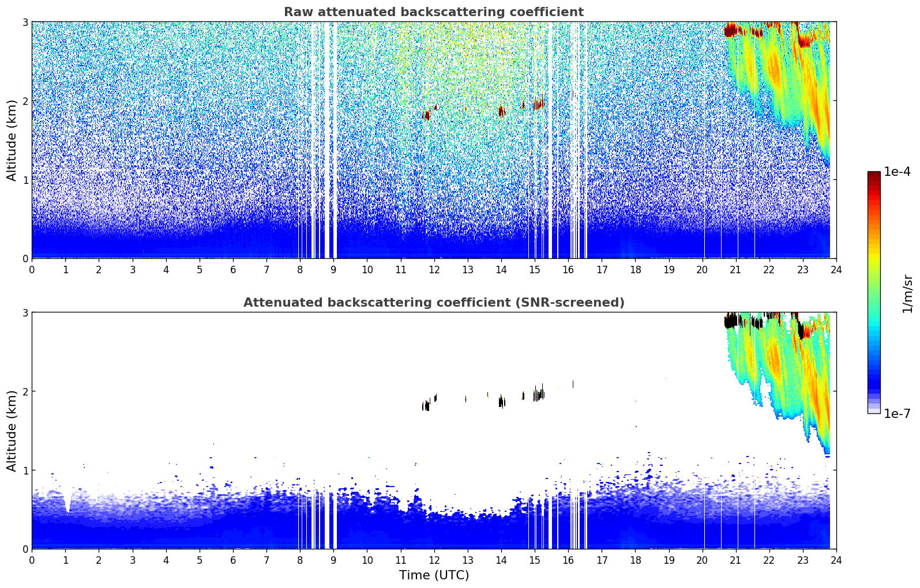Click hour tick '12' under the raw plot
Screen dimensions: 920x588
pos(434,269)
